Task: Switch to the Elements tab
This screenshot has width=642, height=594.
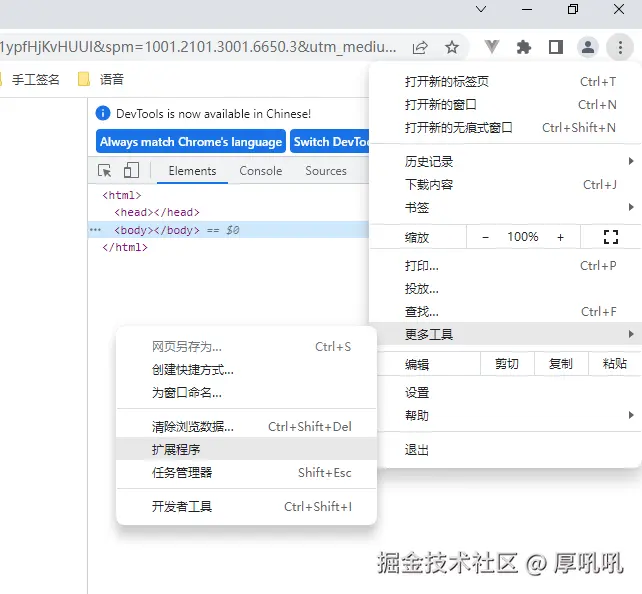Action: pyautogui.click(x=192, y=171)
